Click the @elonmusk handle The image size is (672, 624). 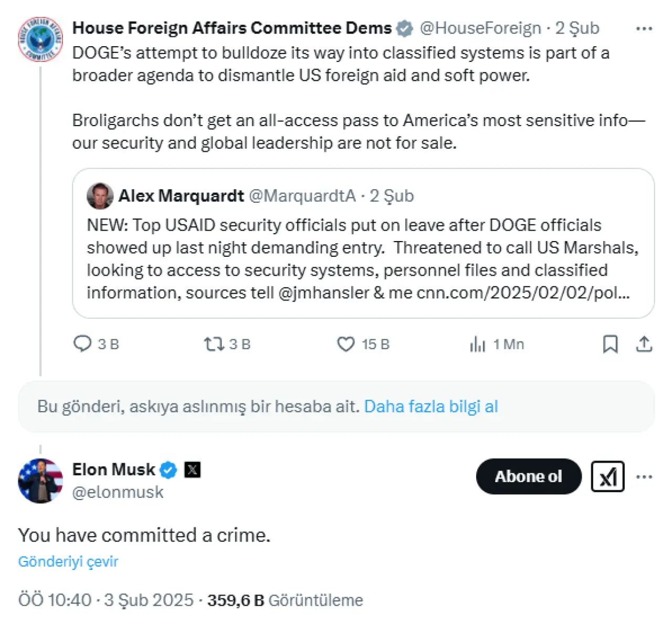[x=118, y=492]
